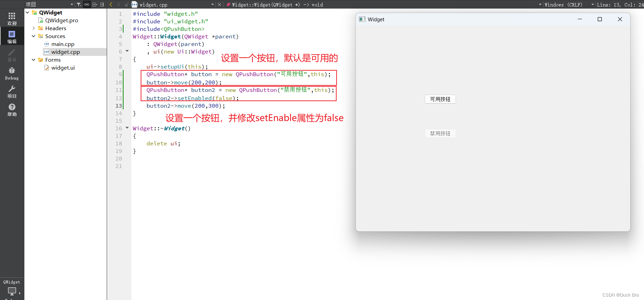
Task: Click ': QWidget(parent)' on line 5
Action: coord(175,44)
